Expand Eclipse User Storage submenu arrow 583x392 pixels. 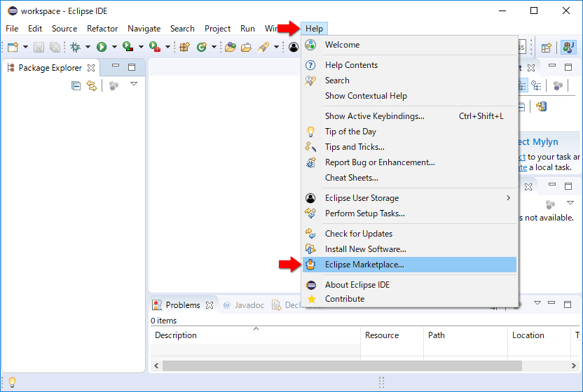tap(508, 198)
